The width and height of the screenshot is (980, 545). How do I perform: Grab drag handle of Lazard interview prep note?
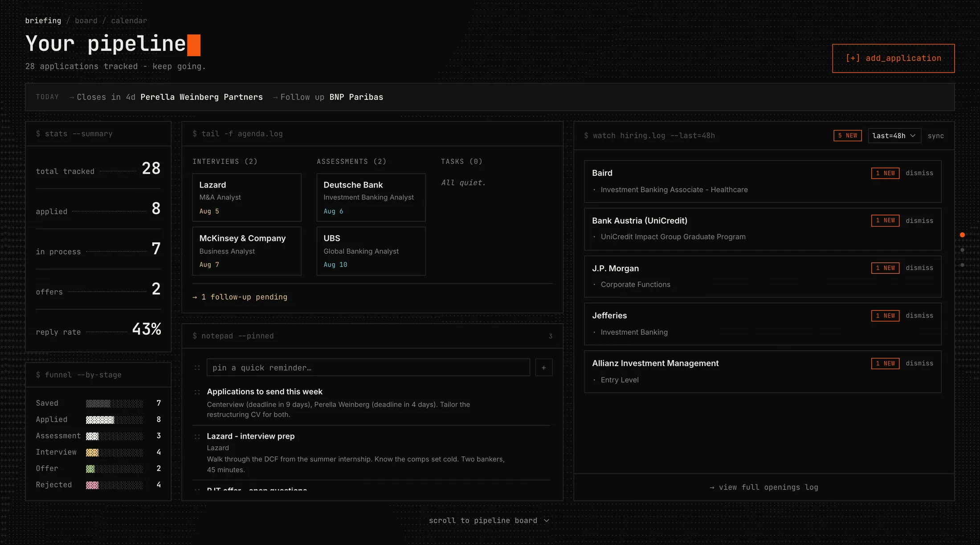tap(197, 437)
